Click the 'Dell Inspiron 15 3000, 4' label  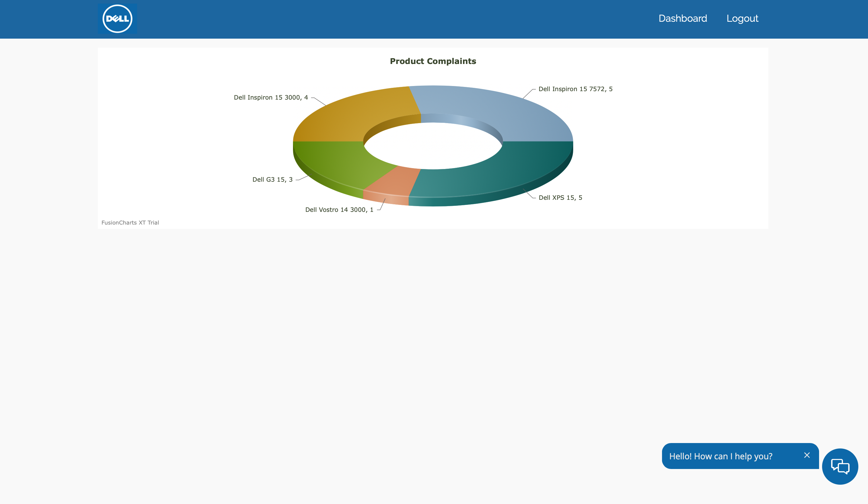pyautogui.click(x=271, y=97)
